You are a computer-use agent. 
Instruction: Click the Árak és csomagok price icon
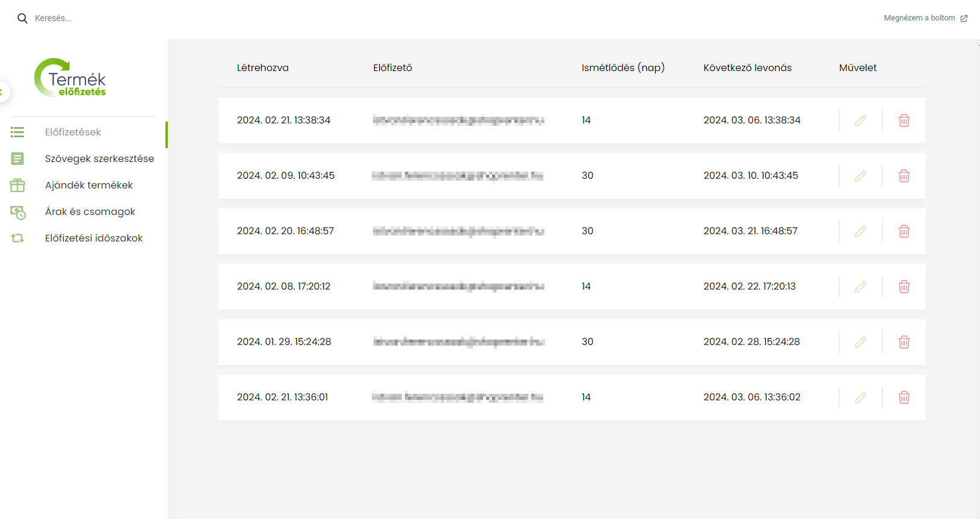coord(17,212)
